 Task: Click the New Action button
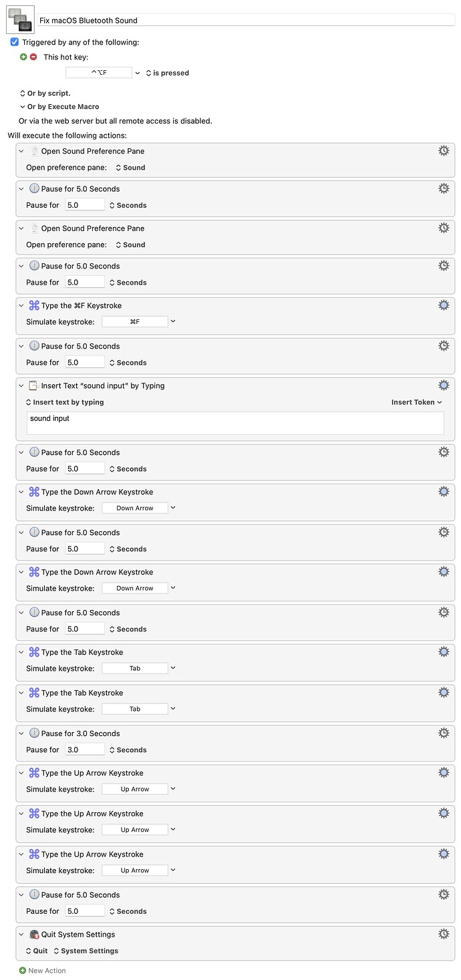(x=47, y=970)
